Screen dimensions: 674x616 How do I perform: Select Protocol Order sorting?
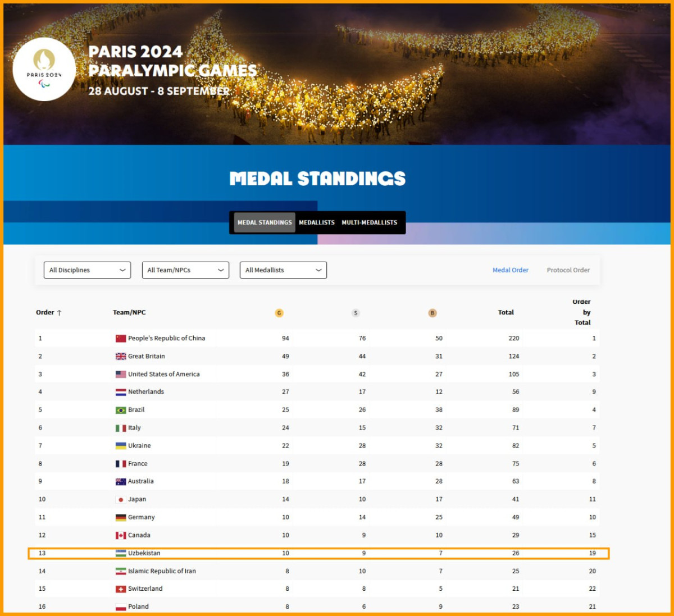pyautogui.click(x=568, y=270)
